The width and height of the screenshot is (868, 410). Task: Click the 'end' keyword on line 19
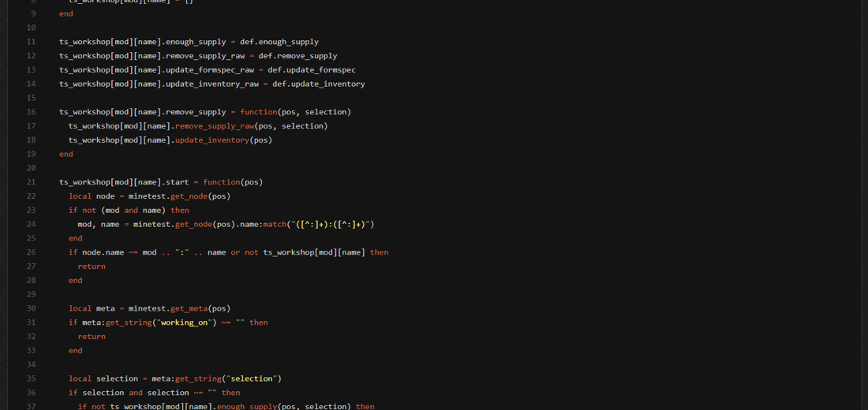(x=65, y=154)
